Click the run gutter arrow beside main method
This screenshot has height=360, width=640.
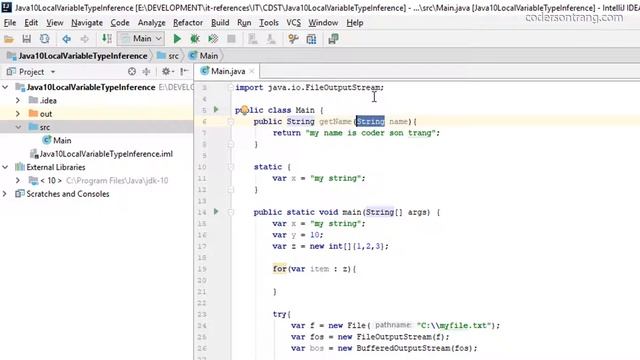216,211
